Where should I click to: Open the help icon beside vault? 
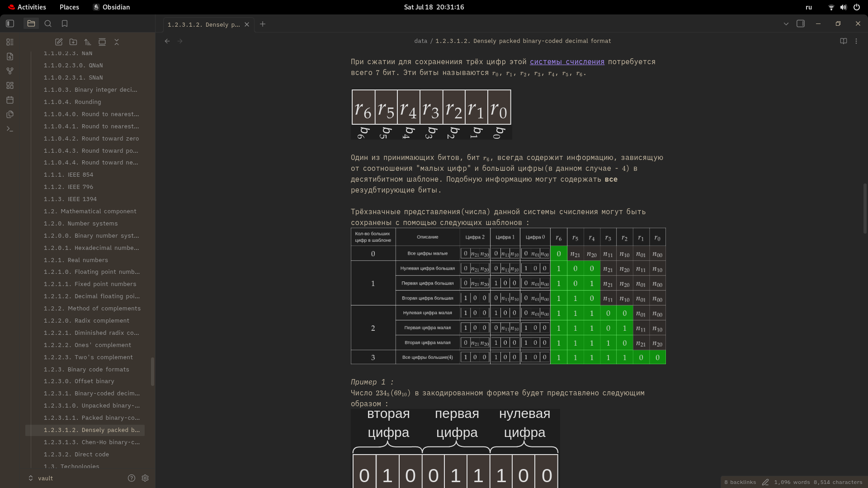[x=132, y=478]
